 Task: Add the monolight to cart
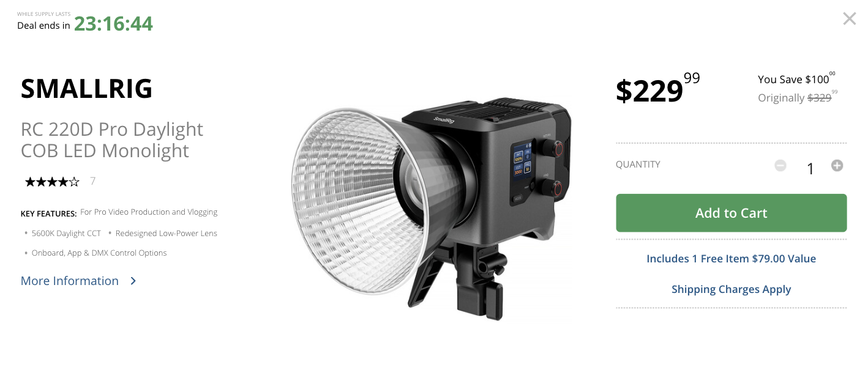pos(731,213)
